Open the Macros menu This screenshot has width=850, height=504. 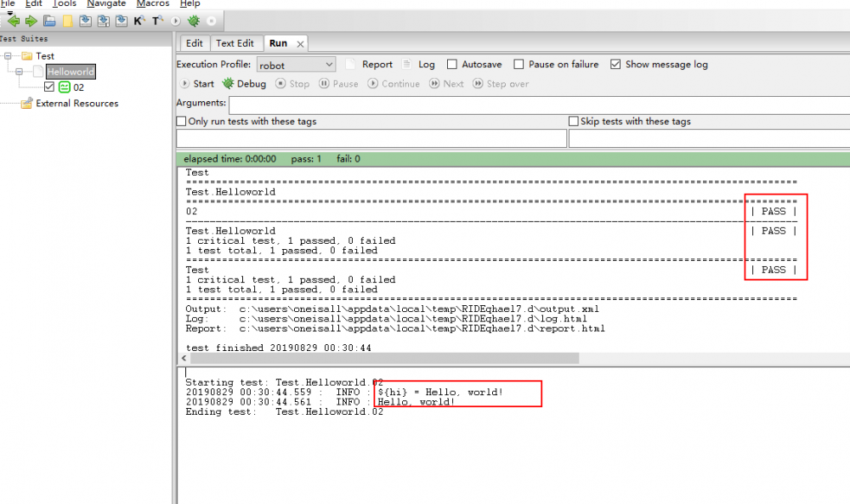(x=153, y=3)
